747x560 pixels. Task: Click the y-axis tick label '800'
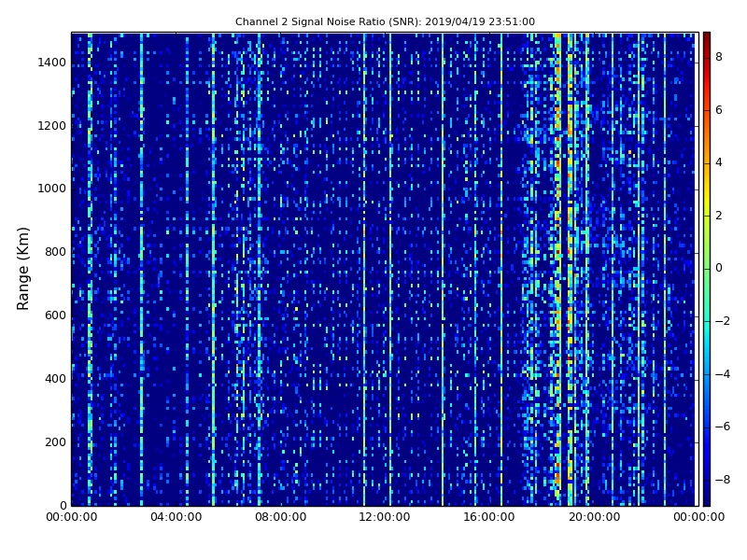tap(55, 252)
